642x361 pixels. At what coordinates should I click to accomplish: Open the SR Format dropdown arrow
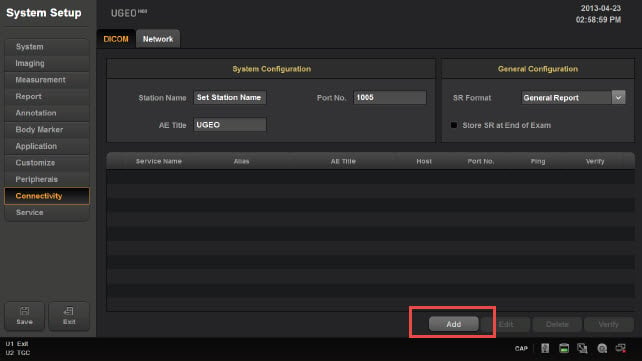tap(618, 97)
